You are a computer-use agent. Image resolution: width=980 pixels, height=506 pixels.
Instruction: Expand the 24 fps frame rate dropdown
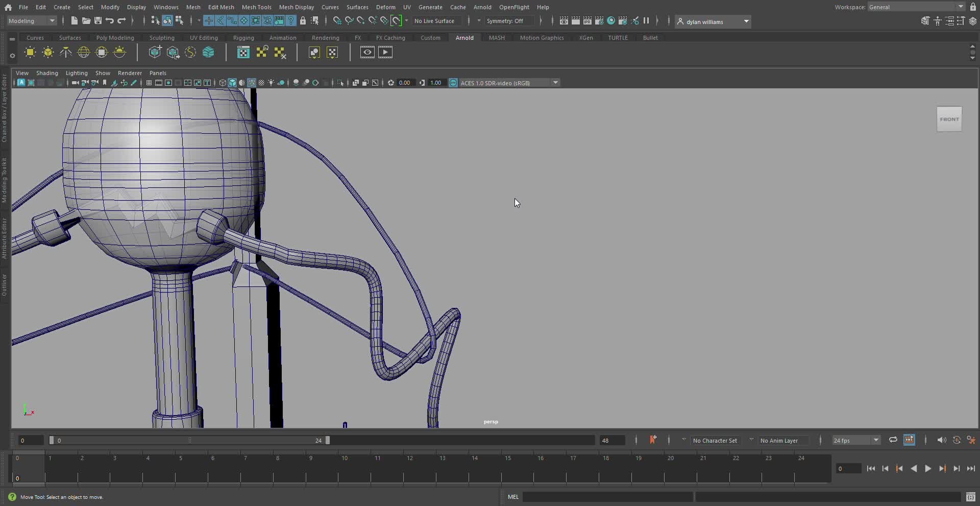point(876,440)
